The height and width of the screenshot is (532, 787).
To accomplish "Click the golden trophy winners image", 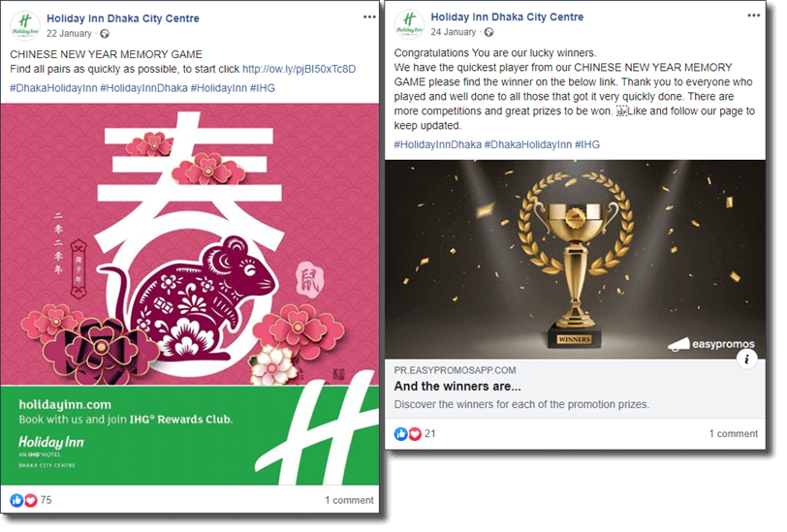I will [575, 260].
